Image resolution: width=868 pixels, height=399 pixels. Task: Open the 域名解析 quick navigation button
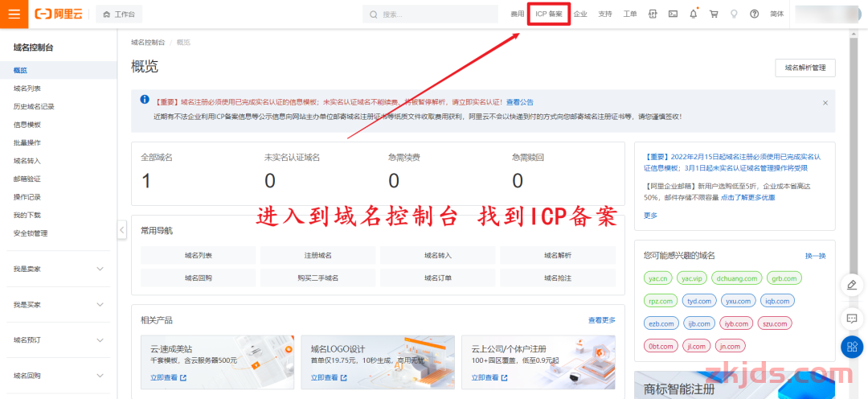click(x=558, y=256)
